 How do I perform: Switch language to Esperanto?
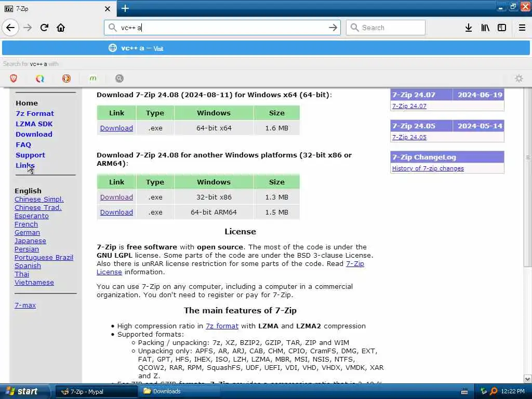coord(32,216)
